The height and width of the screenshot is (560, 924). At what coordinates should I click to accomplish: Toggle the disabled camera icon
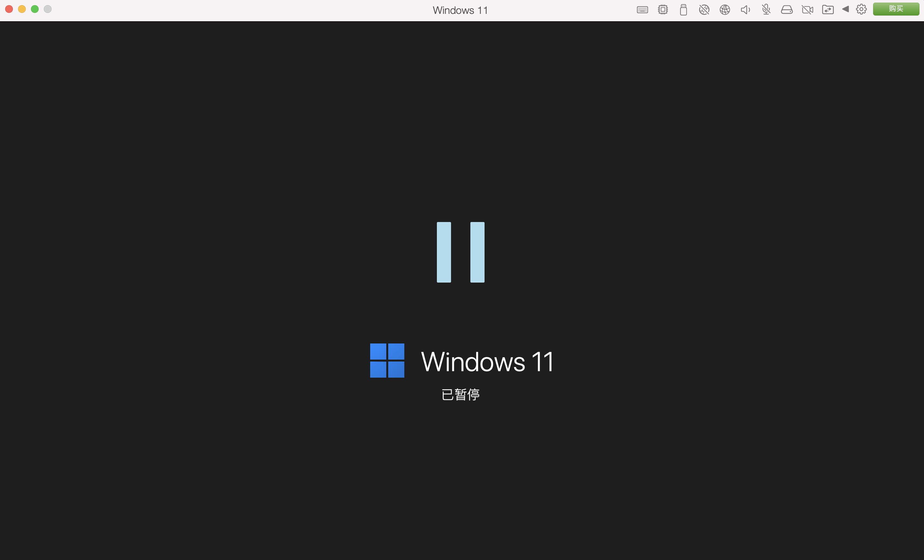(807, 10)
